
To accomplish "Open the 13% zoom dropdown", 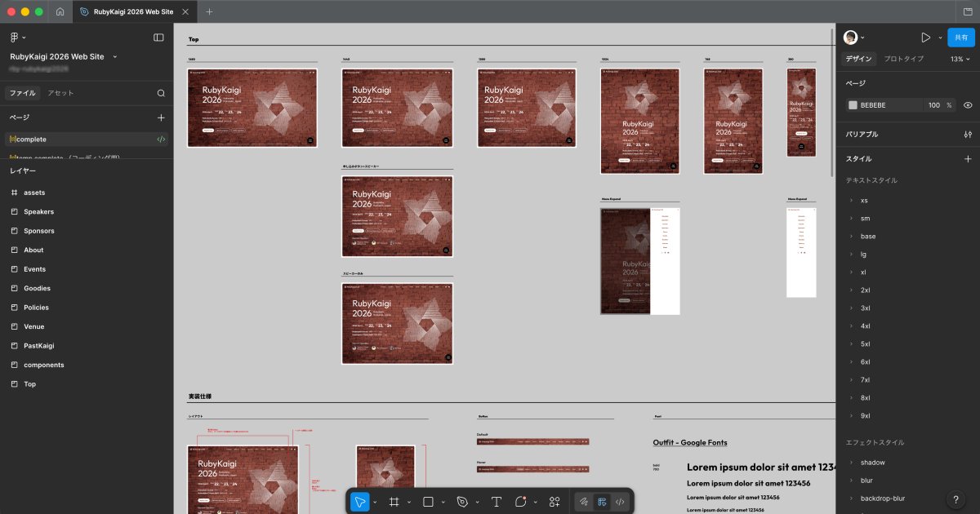I will 960,59.
